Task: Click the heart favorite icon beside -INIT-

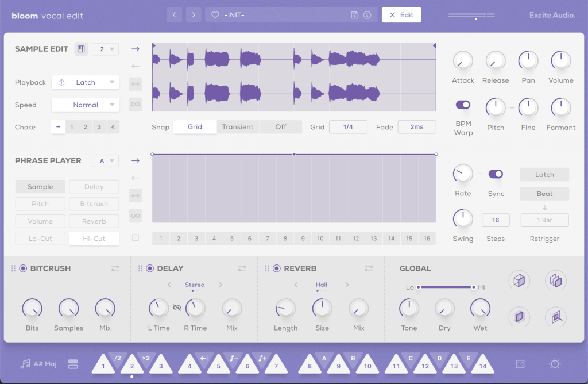Action: (x=215, y=15)
